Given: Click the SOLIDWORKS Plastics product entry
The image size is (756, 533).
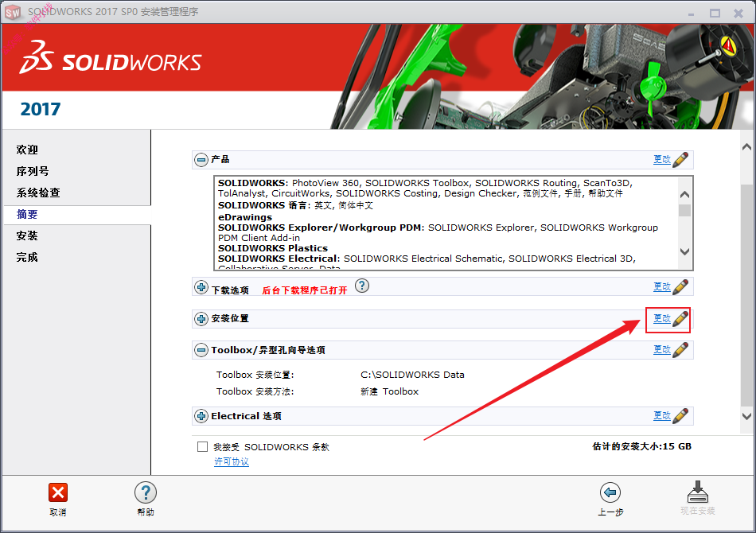Looking at the screenshot, I should 273,248.
